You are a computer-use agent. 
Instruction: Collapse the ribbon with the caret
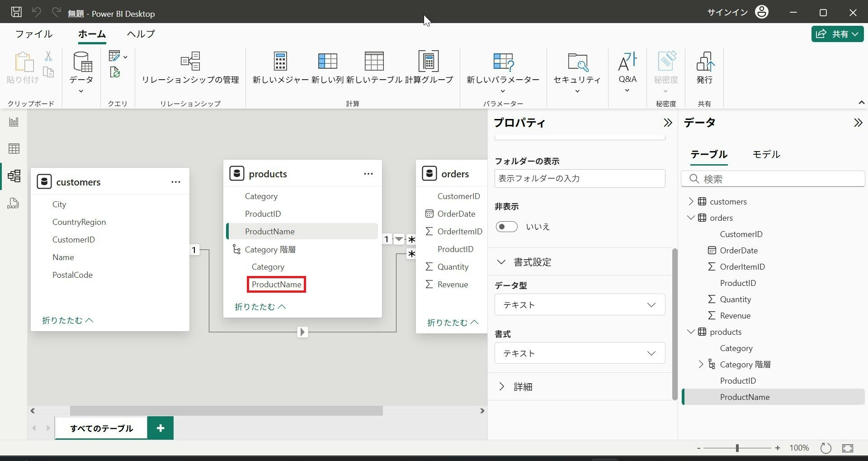[x=861, y=103]
